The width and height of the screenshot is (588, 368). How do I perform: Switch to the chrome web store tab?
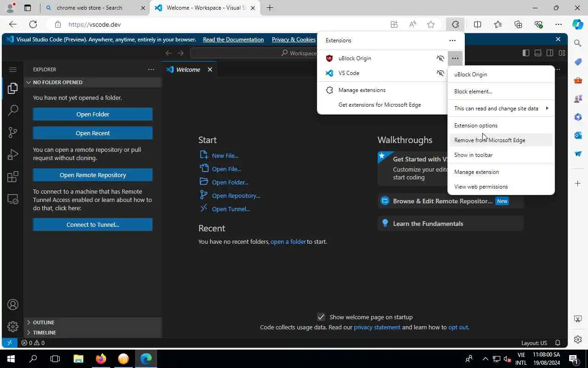(x=95, y=8)
